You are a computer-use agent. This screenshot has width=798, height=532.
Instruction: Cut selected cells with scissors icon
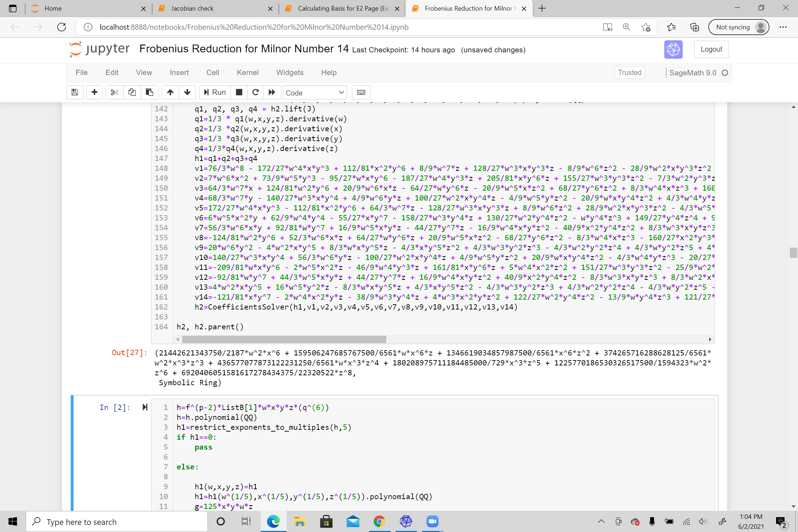point(114,92)
